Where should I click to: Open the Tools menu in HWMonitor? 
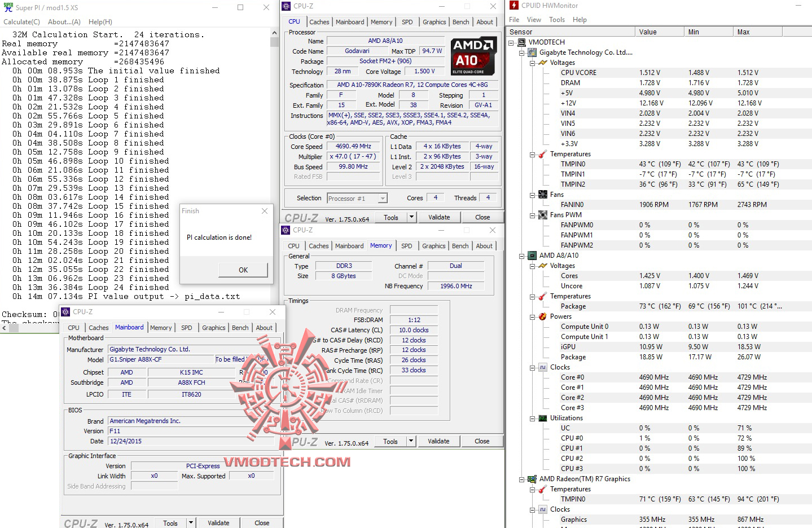pos(557,20)
